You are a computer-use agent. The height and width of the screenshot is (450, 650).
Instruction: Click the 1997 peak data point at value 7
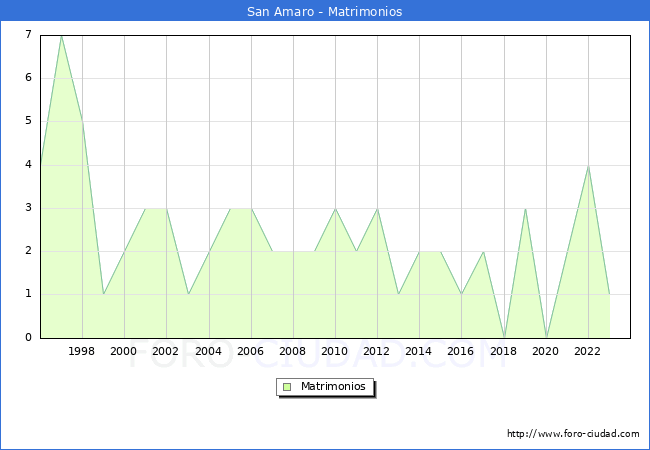[61, 36]
